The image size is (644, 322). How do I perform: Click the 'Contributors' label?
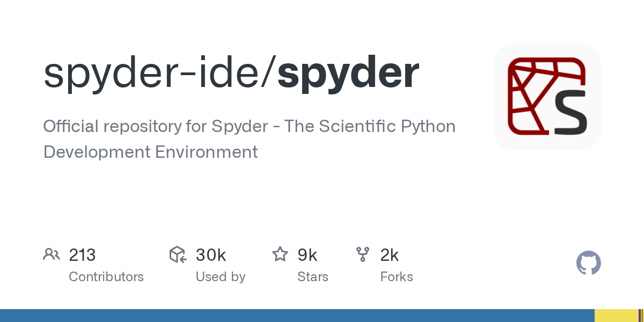click(x=106, y=277)
